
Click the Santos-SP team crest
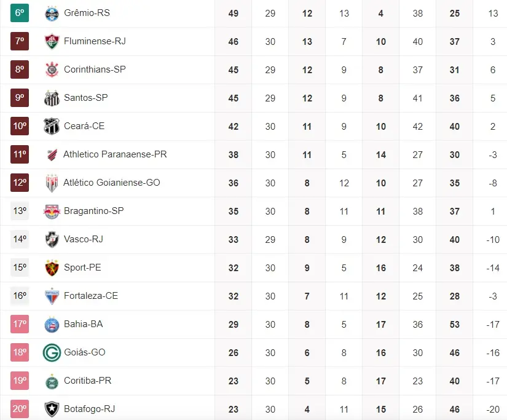pos(52,98)
